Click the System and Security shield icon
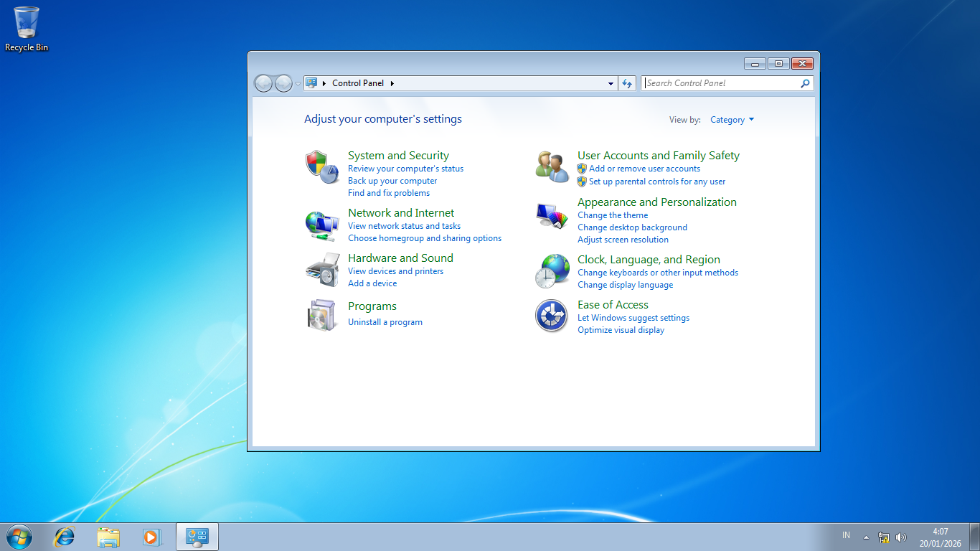The height and width of the screenshot is (551, 980). [x=321, y=167]
